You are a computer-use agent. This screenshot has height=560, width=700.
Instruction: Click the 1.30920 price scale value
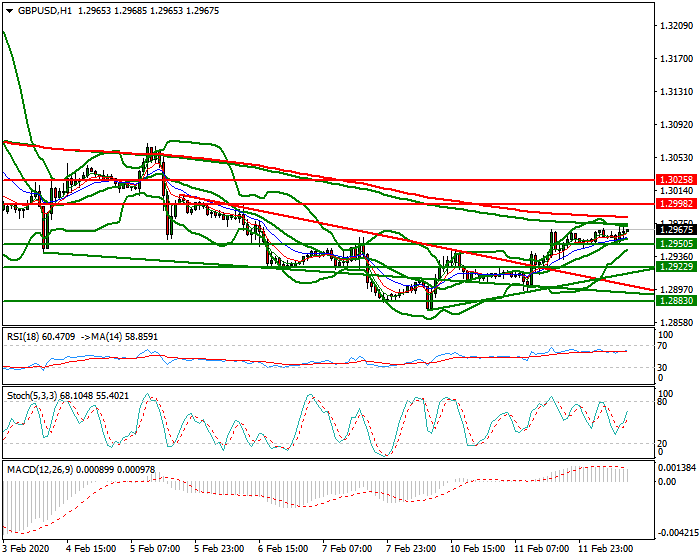point(676,124)
